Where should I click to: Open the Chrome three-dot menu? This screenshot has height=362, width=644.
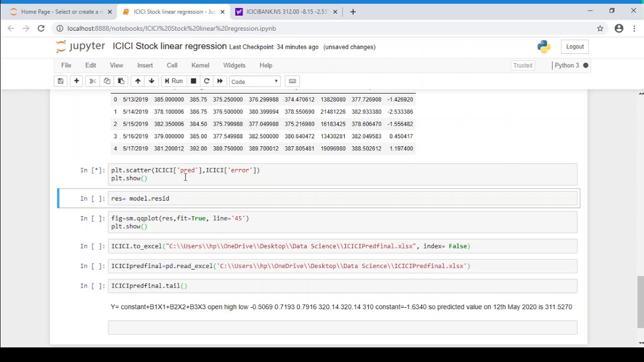click(634, 29)
